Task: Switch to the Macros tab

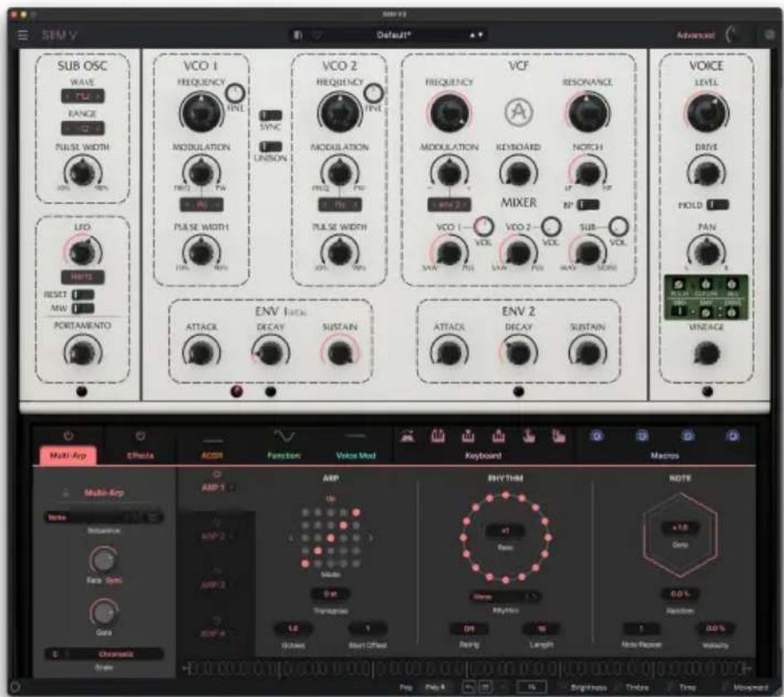Action: (x=665, y=456)
